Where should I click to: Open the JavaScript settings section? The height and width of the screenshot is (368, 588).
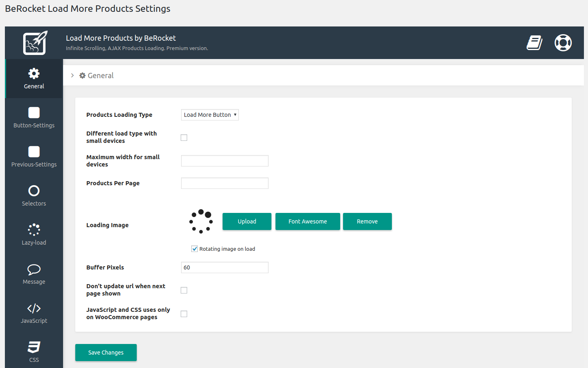point(34,313)
